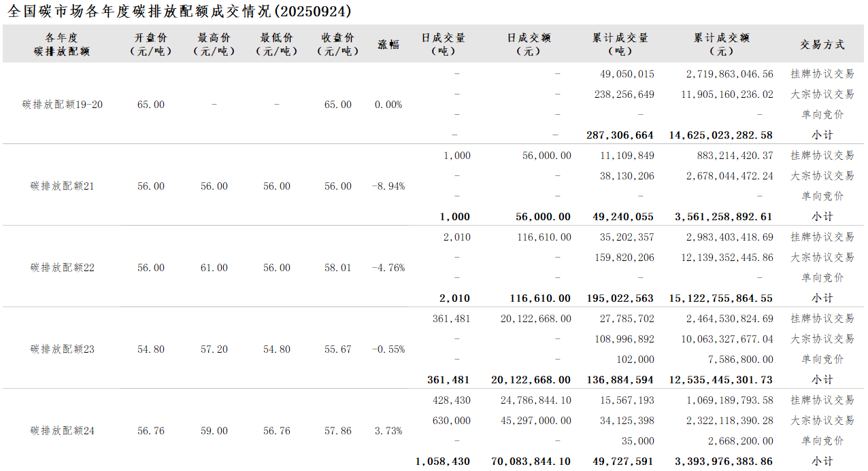Select the -8.94% change cell
Image resolution: width=868 pixels, height=471 pixels.
(388, 186)
